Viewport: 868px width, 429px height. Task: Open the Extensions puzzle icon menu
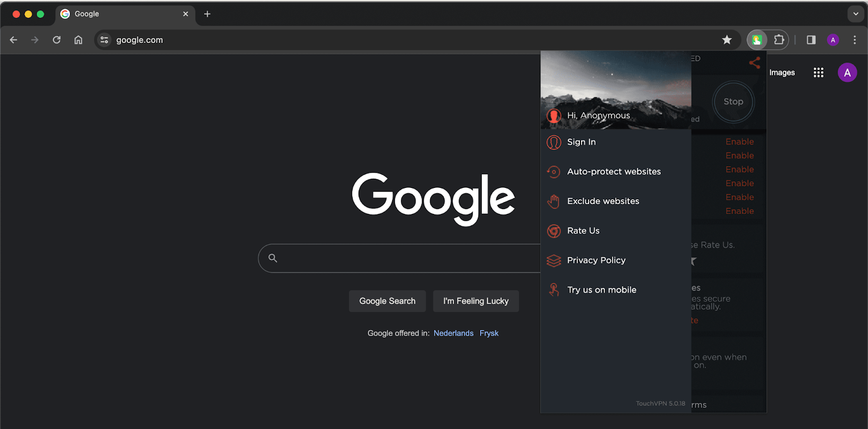pyautogui.click(x=779, y=40)
